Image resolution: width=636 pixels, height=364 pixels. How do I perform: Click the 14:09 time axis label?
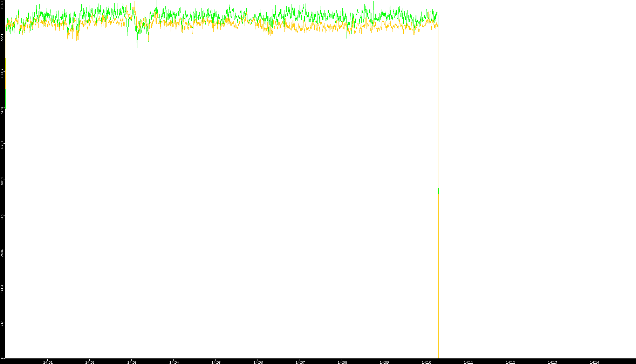pyautogui.click(x=384, y=362)
